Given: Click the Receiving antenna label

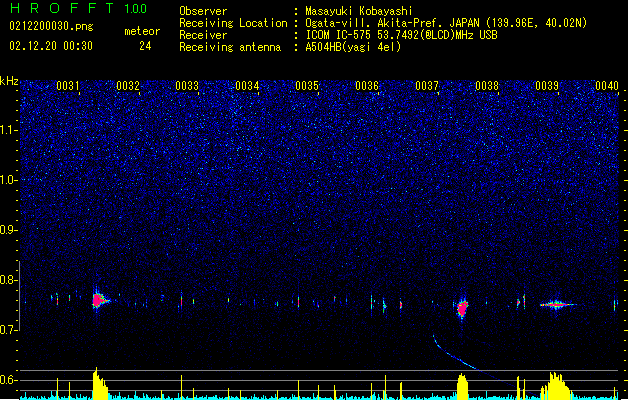Looking at the screenshot, I should pos(230,47).
